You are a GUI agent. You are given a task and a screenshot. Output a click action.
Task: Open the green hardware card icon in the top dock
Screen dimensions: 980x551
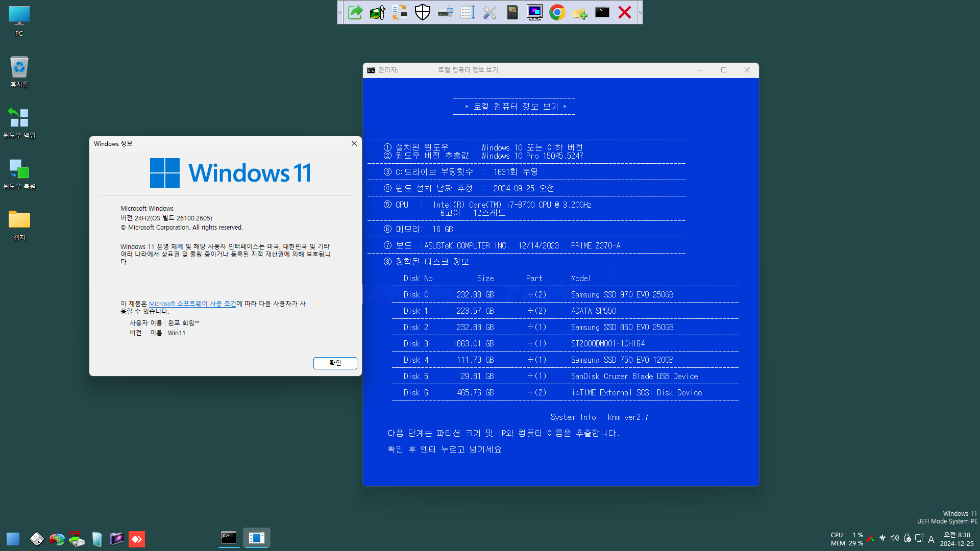click(x=378, y=12)
